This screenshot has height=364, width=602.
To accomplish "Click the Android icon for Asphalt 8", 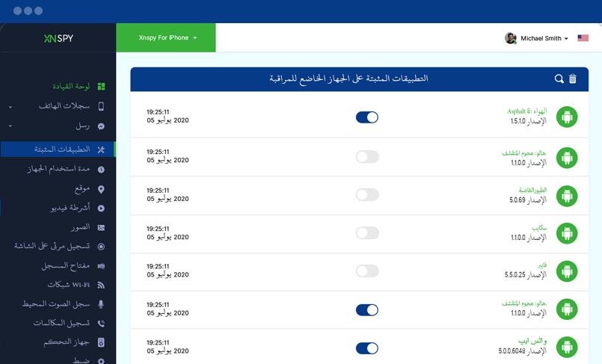I will [567, 117].
